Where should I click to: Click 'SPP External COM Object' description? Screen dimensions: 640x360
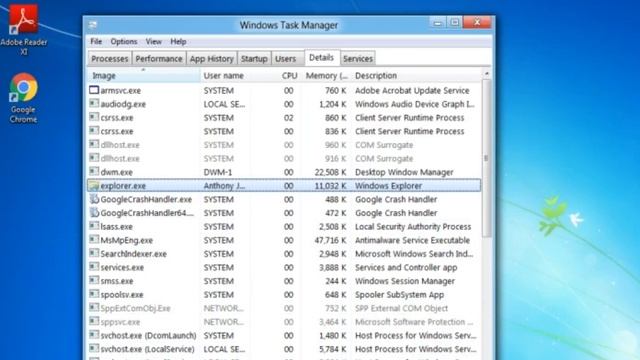pos(402,308)
